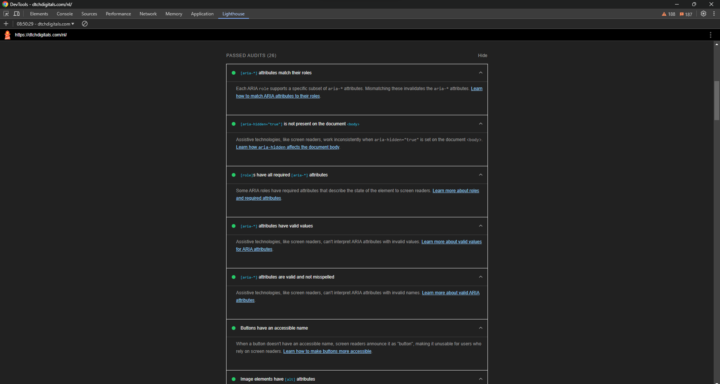Screen dimensions: 720x384
Task: Collapse 'have all required attributes' audit
Action: [x=480, y=175]
